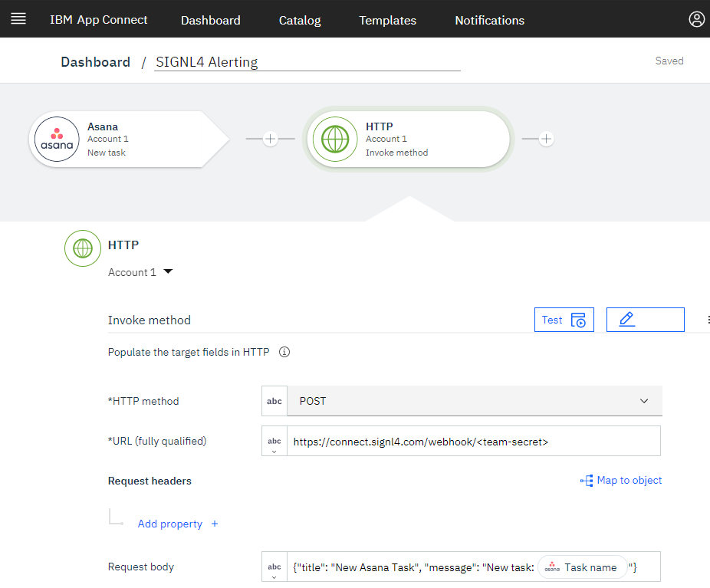
Task: Click the info icon next to Populate target fields
Action: [284, 352]
